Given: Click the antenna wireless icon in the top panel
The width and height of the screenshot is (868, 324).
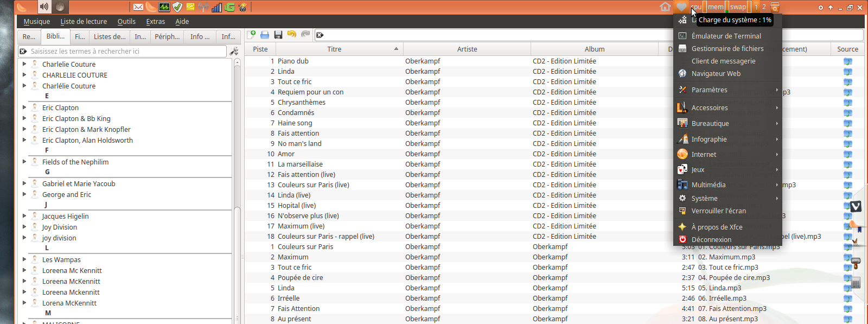Looking at the screenshot, I should tap(203, 7).
